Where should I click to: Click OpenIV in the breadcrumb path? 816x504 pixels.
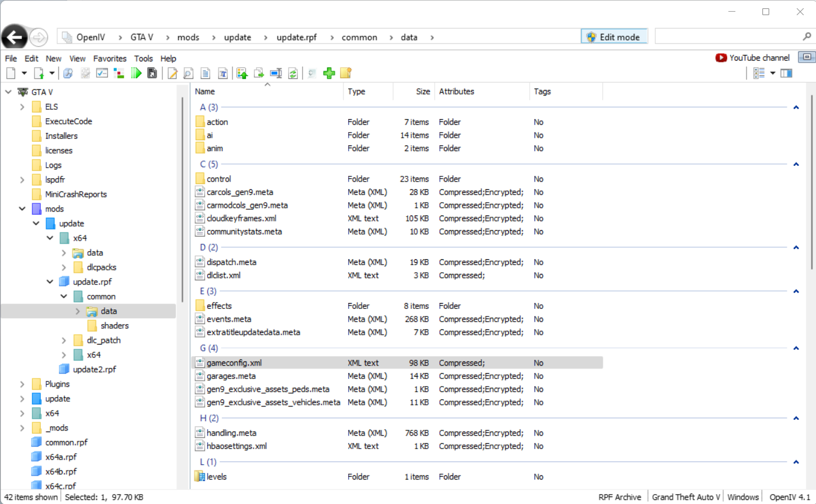click(x=91, y=37)
